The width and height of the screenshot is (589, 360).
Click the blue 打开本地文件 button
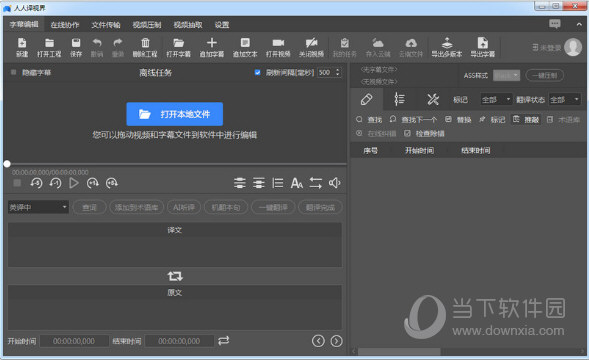175,114
